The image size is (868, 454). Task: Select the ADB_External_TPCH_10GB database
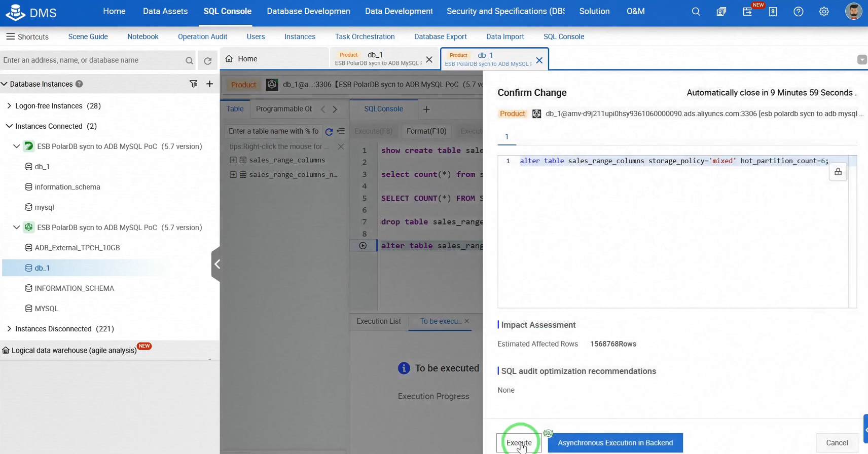coord(77,248)
